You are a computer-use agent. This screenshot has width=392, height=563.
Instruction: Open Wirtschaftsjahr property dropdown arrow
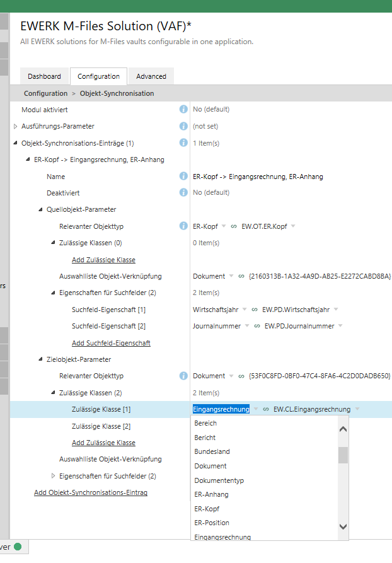click(245, 309)
